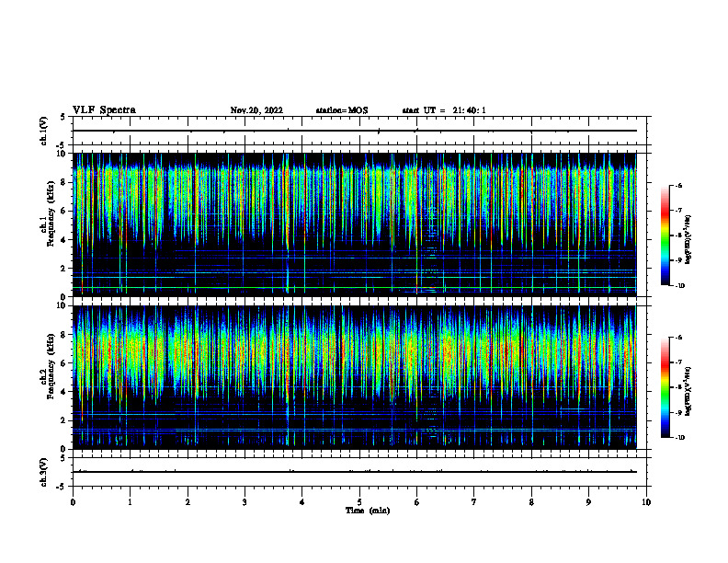Image resolution: width=728 pixels, height=563 pixels.
Task: Click tick label '6' on time axis
Action: 417,502
